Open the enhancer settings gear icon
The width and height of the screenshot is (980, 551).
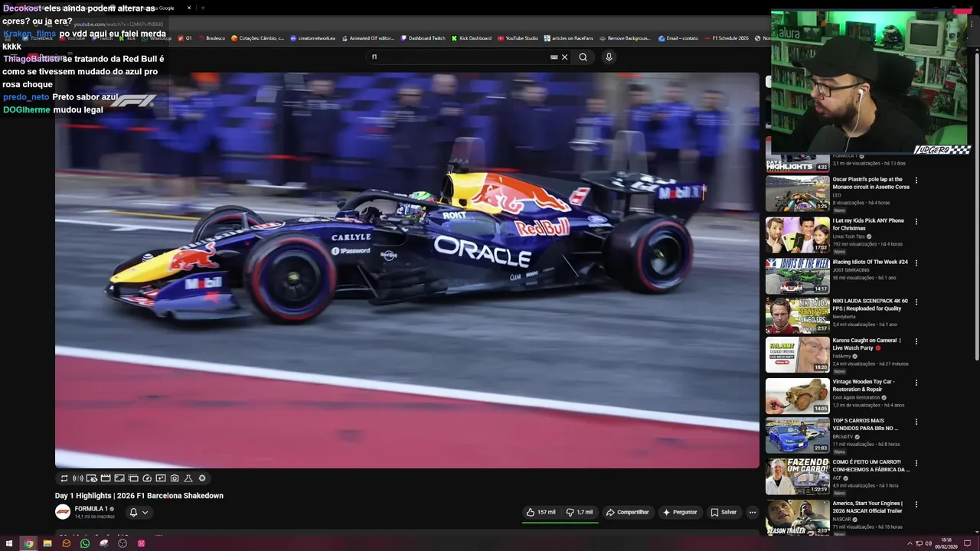point(202,478)
